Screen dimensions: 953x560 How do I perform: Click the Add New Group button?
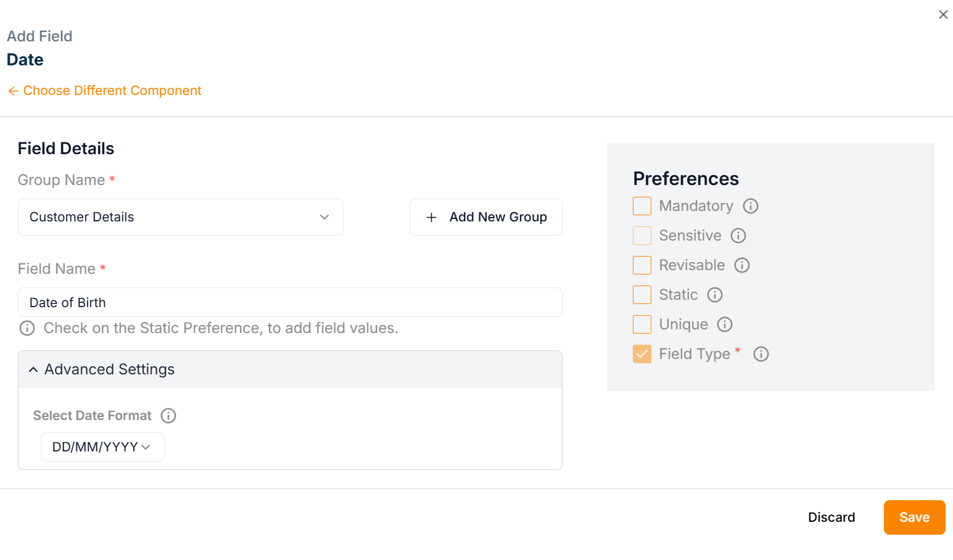tap(485, 217)
